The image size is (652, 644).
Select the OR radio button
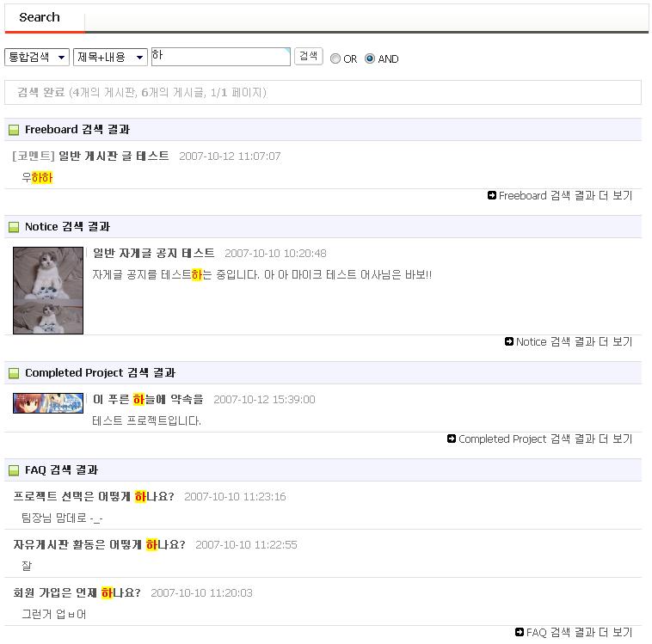click(335, 58)
